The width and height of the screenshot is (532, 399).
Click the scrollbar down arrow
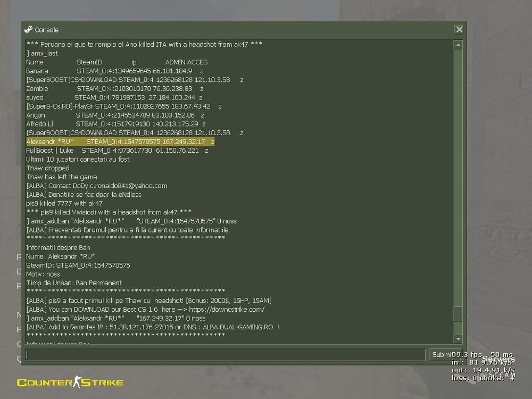(458, 339)
